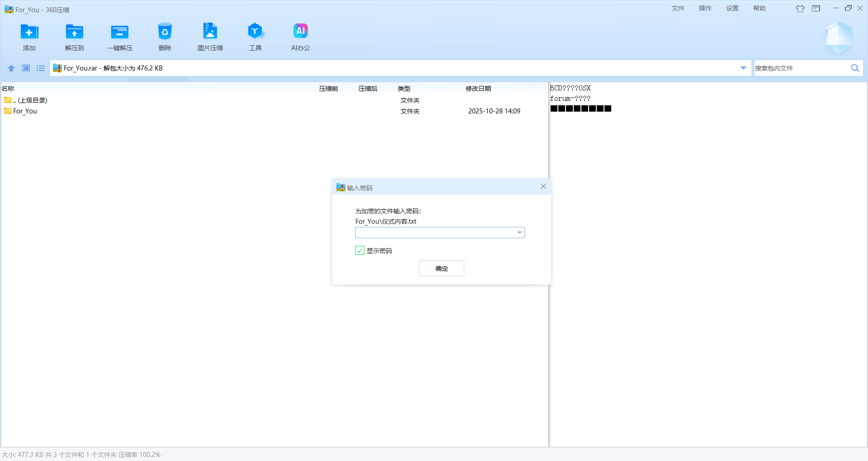This screenshot has width=868, height=461.
Task: Click the 解压到 (Extract to) icon
Action: [x=75, y=32]
